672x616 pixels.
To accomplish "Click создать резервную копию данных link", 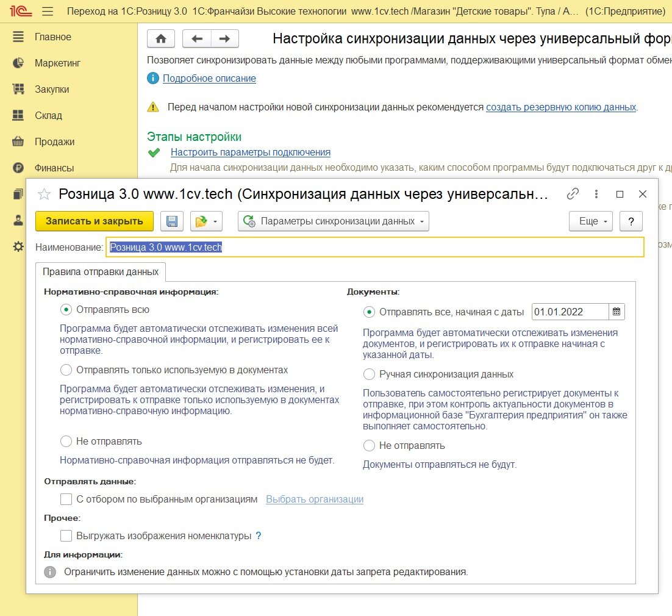I will pyautogui.click(x=561, y=107).
